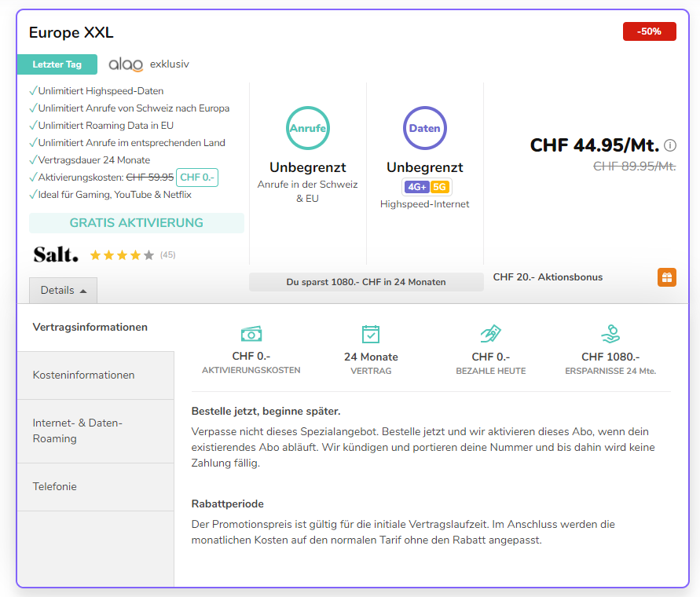This screenshot has width=700, height=597.
Task: Click the Salt. provider logo
Action: coord(56,255)
